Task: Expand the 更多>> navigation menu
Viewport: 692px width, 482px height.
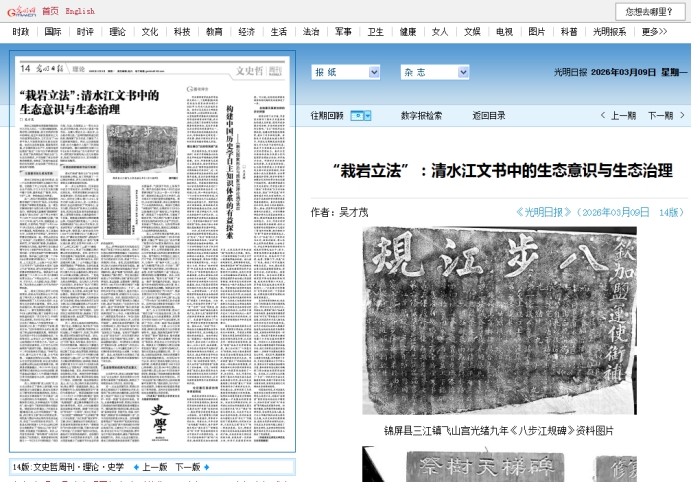Action: (654, 32)
